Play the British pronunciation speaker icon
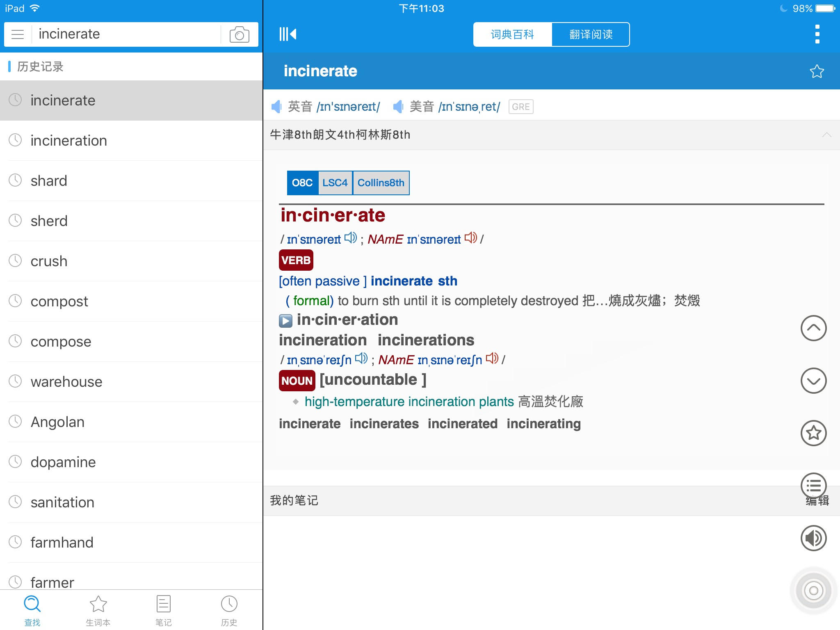Screen dimensions: 840x630 click(x=276, y=106)
